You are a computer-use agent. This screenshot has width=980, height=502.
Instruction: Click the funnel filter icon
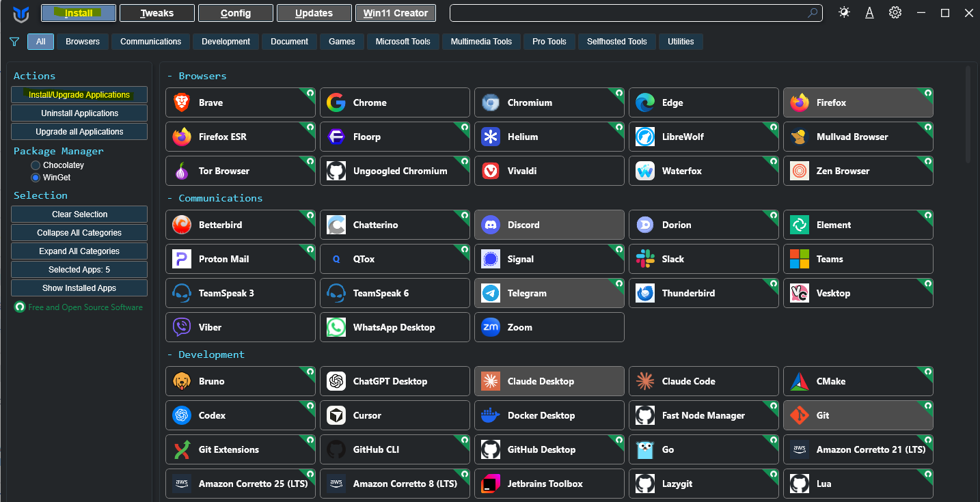tap(14, 42)
